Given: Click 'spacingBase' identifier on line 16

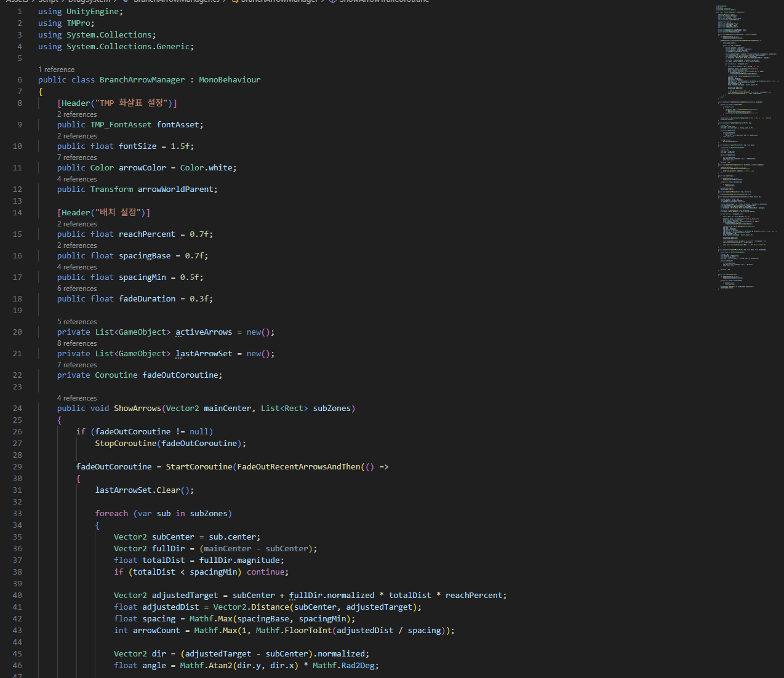Looking at the screenshot, I should (x=145, y=256).
